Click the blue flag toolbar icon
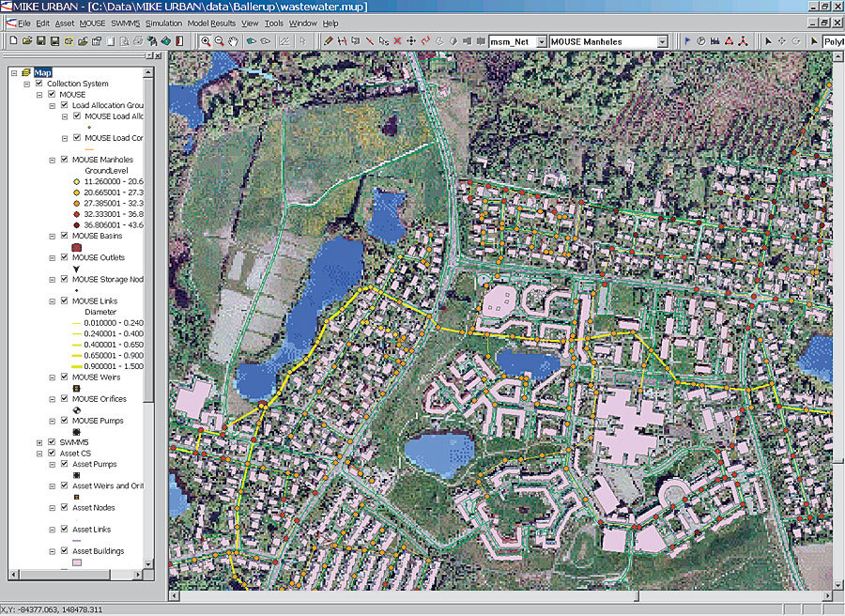The height and width of the screenshot is (616, 845). (x=687, y=41)
